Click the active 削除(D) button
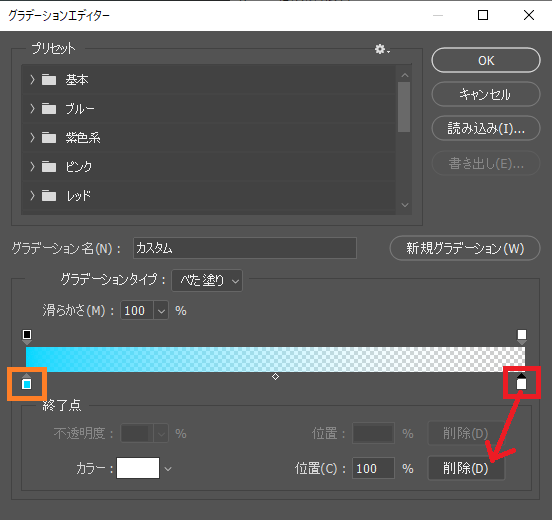 click(466, 468)
